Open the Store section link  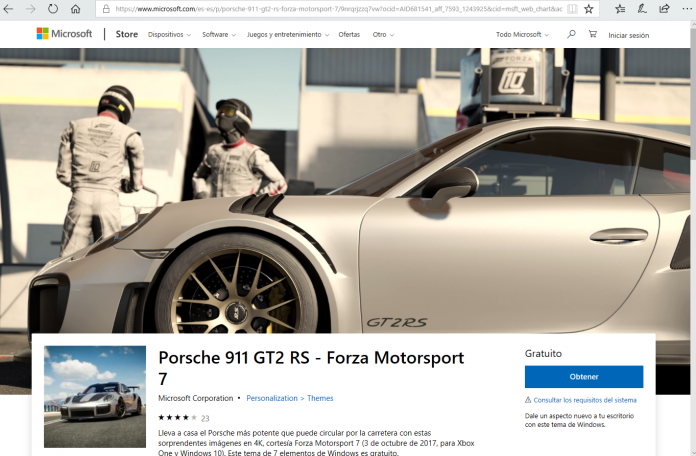click(126, 34)
